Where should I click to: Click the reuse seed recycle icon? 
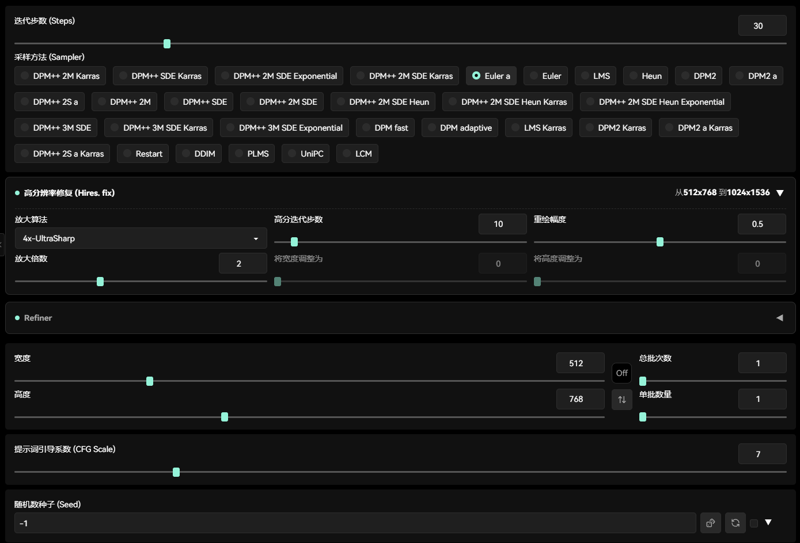pos(735,523)
